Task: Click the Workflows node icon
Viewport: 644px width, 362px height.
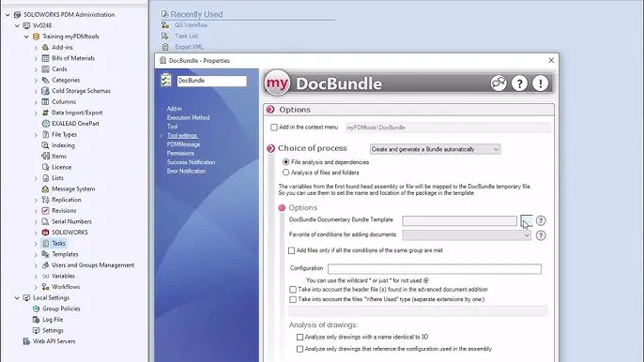Action: (x=46, y=287)
